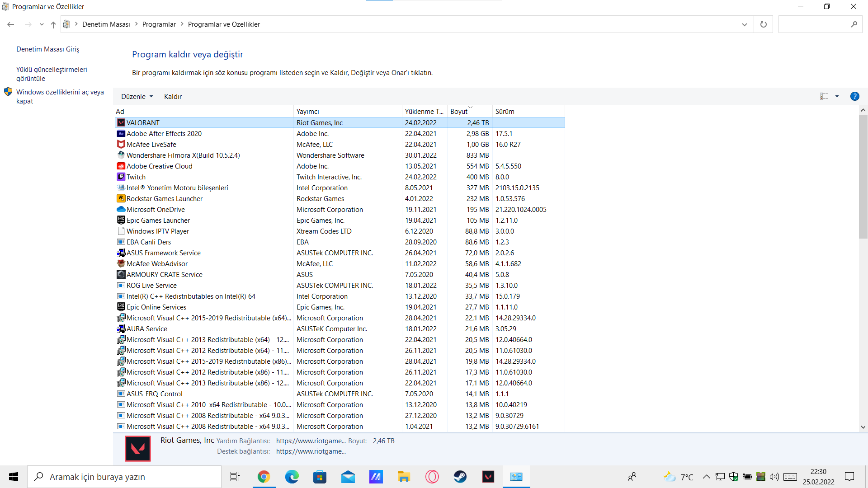
Task: Sort by the Yüklenme T... column header
Action: pos(425,111)
